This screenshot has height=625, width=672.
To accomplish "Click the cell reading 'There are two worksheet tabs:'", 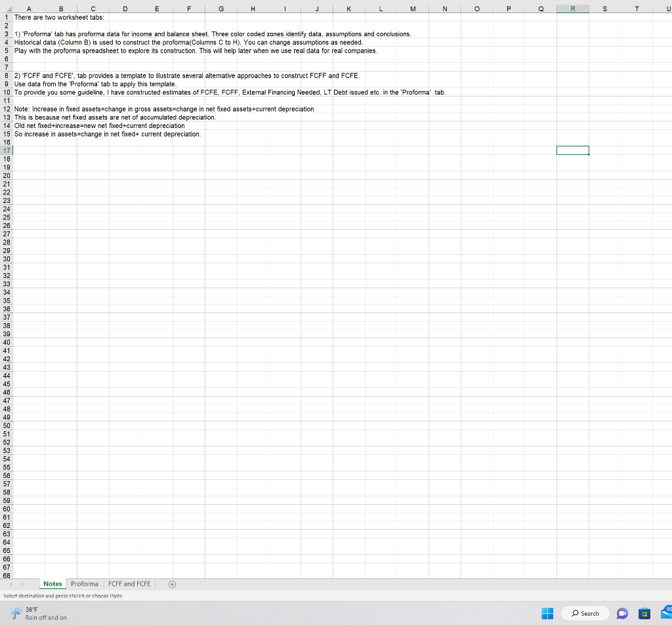I will [x=59, y=17].
